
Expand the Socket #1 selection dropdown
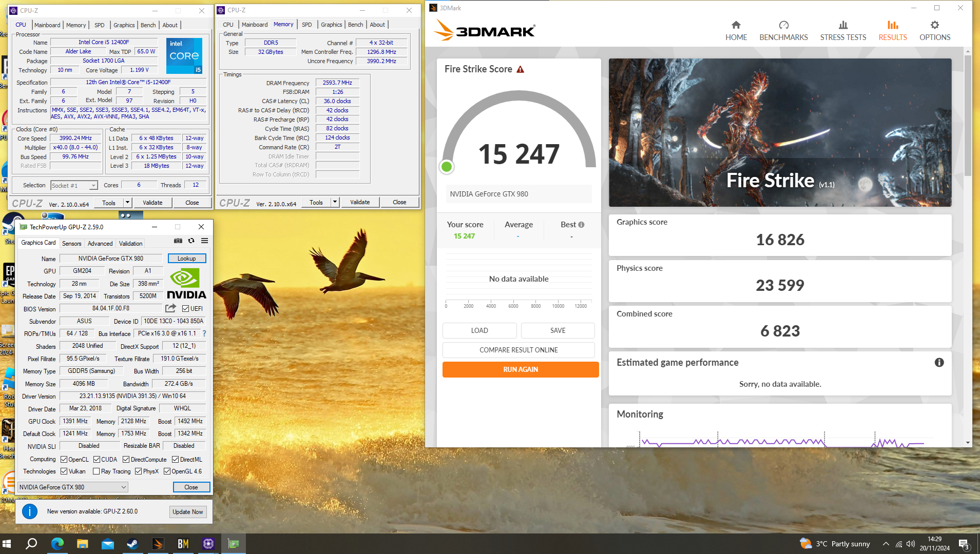point(93,186)
